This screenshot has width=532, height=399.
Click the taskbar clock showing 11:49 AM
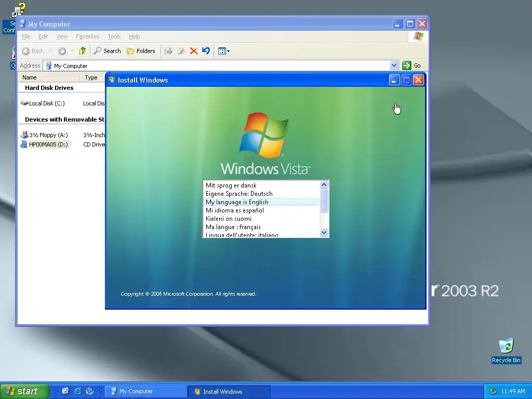click(x=513, y=391)
